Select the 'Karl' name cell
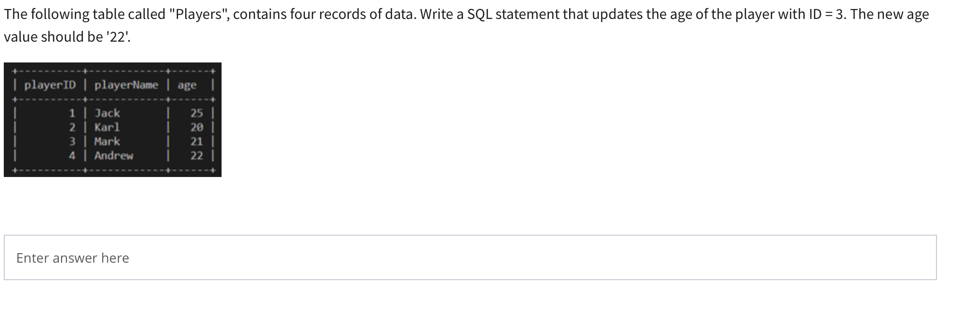Image resolution: width=980 pixels, height=318 pixels. pos(107,127)
